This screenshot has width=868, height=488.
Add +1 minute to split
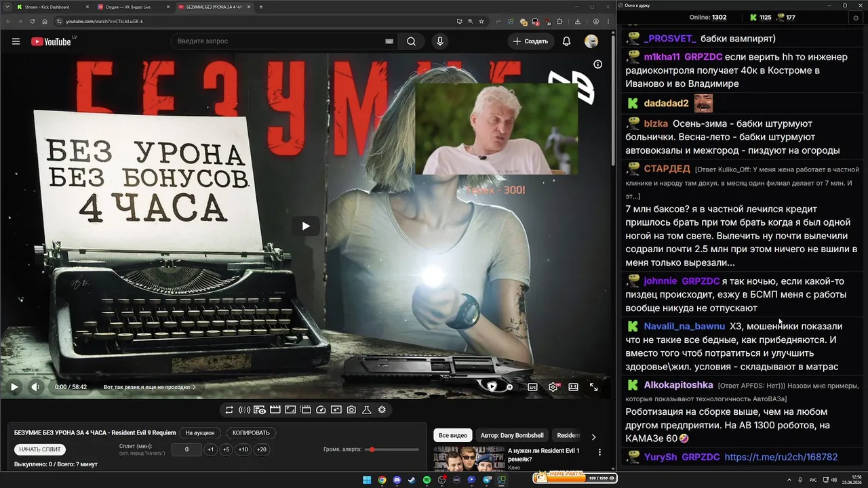[x=211, y=449]
